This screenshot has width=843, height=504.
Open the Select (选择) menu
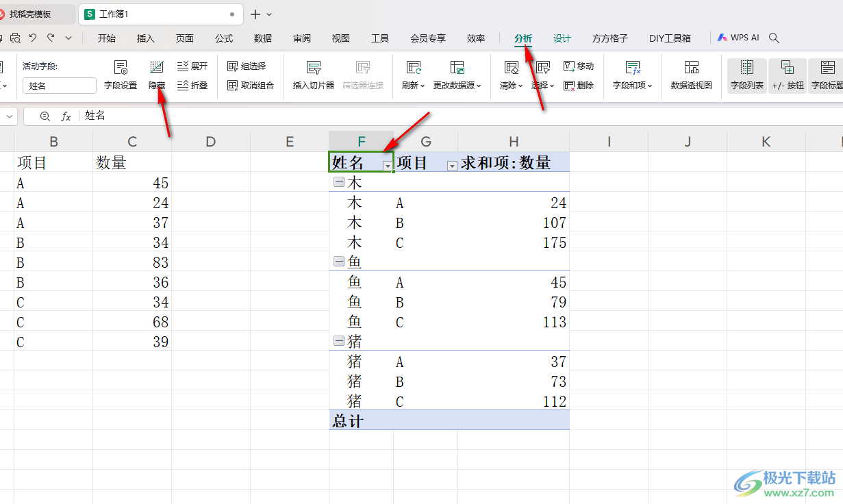[x=542, y=76]
